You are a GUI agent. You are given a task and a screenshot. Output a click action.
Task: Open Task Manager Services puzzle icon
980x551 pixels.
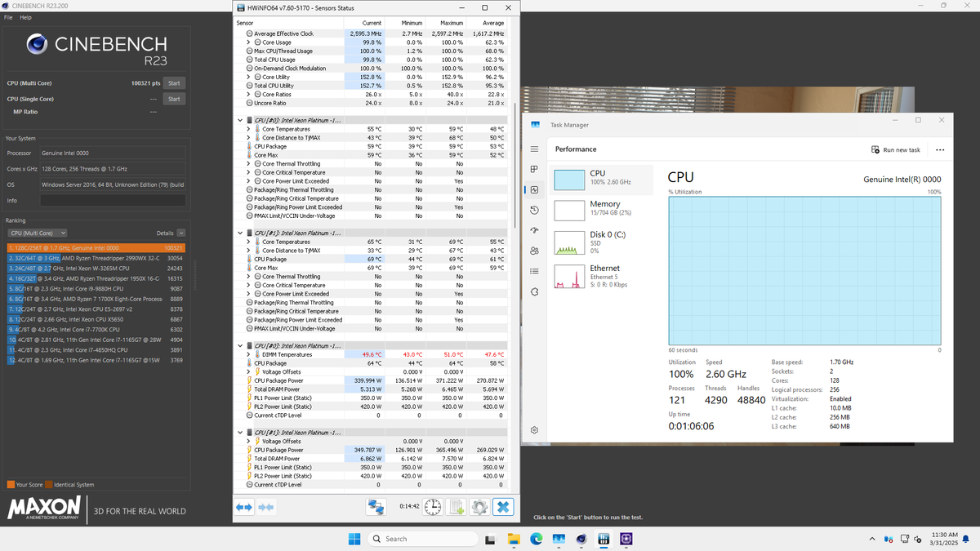[x=534, y=291]
